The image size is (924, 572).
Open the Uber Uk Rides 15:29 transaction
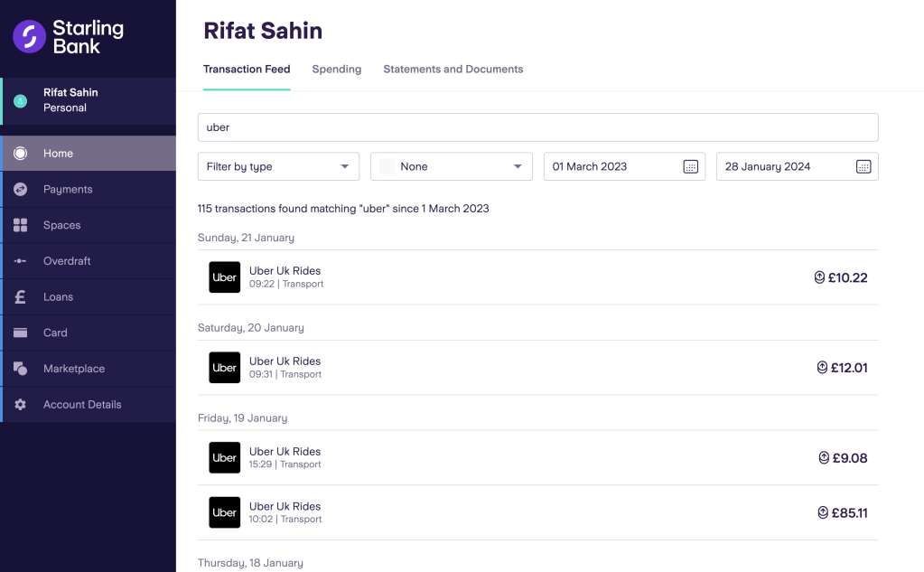click(x=538, y=457)
